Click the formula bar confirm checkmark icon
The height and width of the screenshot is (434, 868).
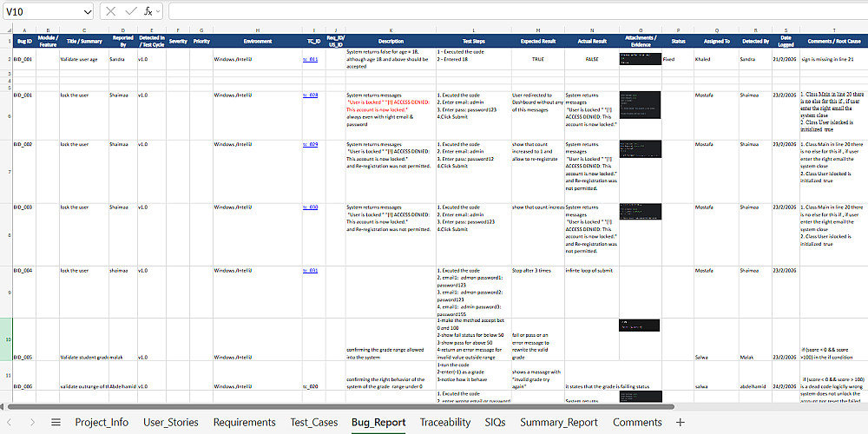131,11
